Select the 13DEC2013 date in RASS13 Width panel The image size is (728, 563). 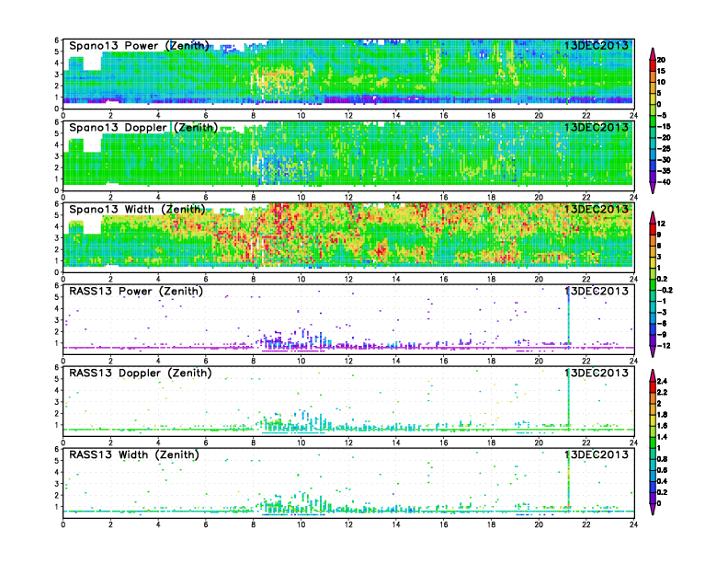(597, 454)
